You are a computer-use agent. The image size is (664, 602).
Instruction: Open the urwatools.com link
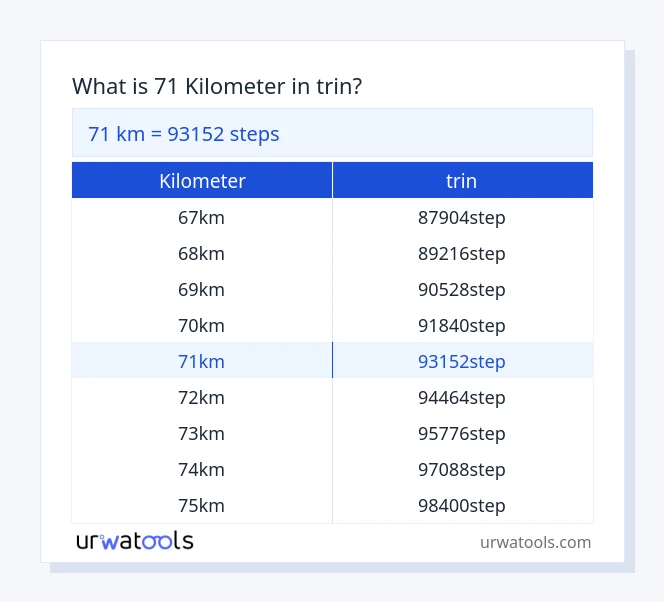[535, 542]
